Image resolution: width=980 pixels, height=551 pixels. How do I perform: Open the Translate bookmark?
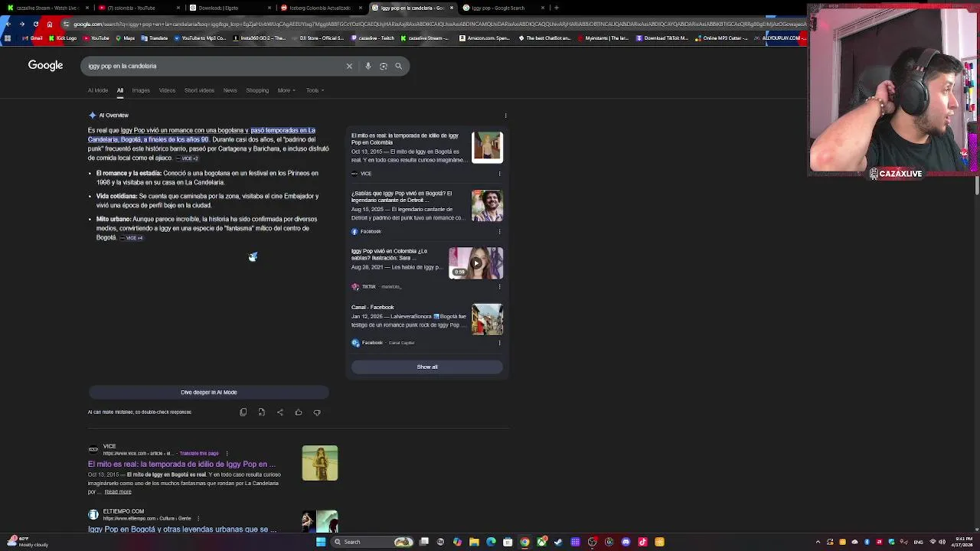tap(155, 38)
